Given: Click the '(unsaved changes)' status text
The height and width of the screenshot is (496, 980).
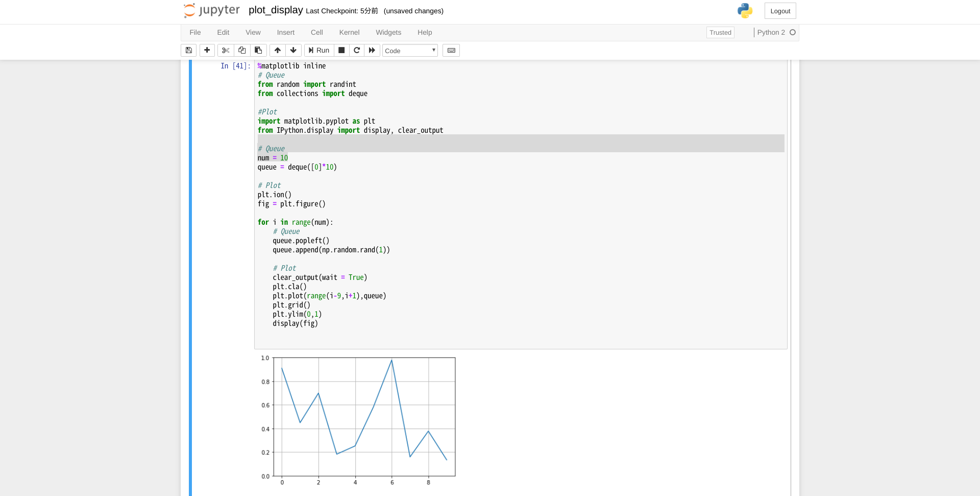Looking at the screenshot, I should coord(413,11).
